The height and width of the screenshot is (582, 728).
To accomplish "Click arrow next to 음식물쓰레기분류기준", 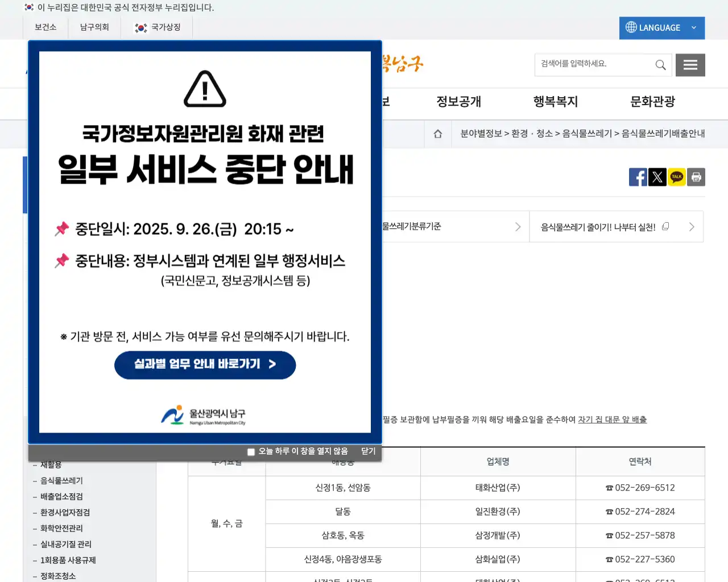I will click(518, 227).
